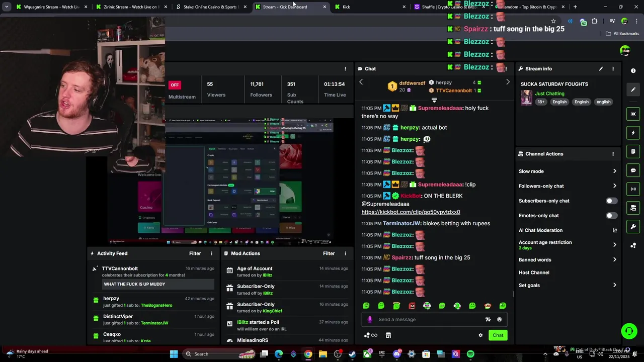Edit stream info with the pencil icon
This screenshot has height=362, width=644.
pyautogui.click(x=601, y=69)
